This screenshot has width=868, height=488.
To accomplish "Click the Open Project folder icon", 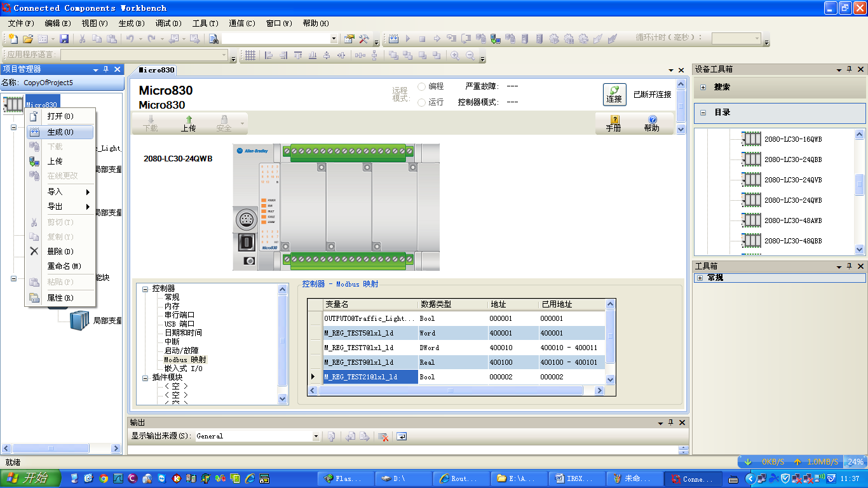I will pos(27,39).
